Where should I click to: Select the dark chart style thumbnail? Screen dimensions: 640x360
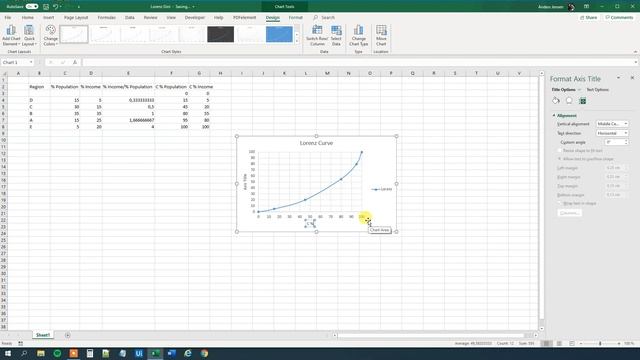point(220,34)
